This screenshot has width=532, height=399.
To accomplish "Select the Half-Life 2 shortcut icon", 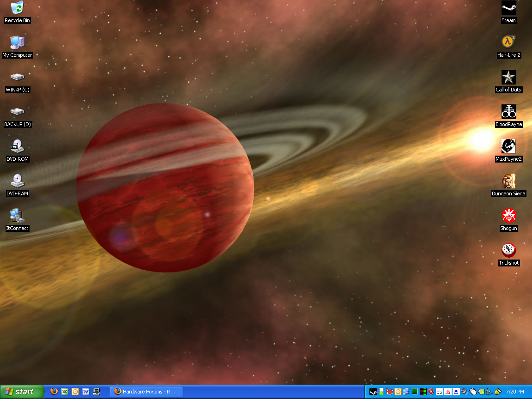I will point(508,47).
